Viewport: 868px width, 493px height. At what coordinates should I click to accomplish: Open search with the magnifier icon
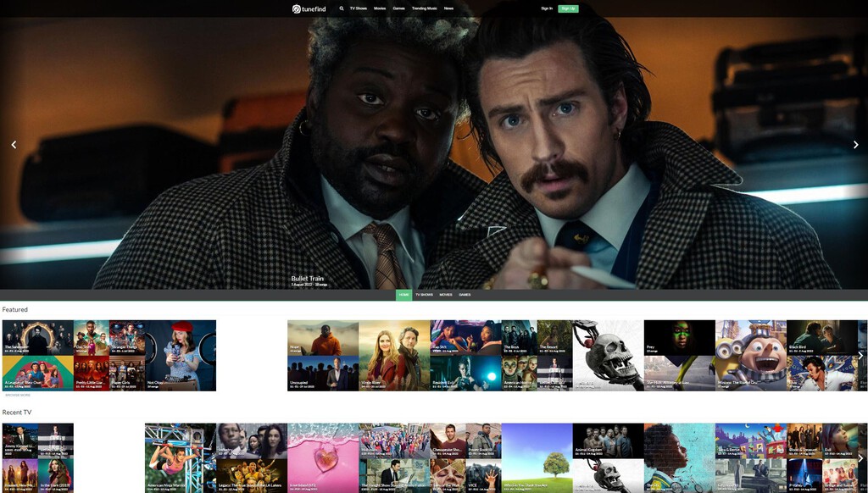(342, 8)
